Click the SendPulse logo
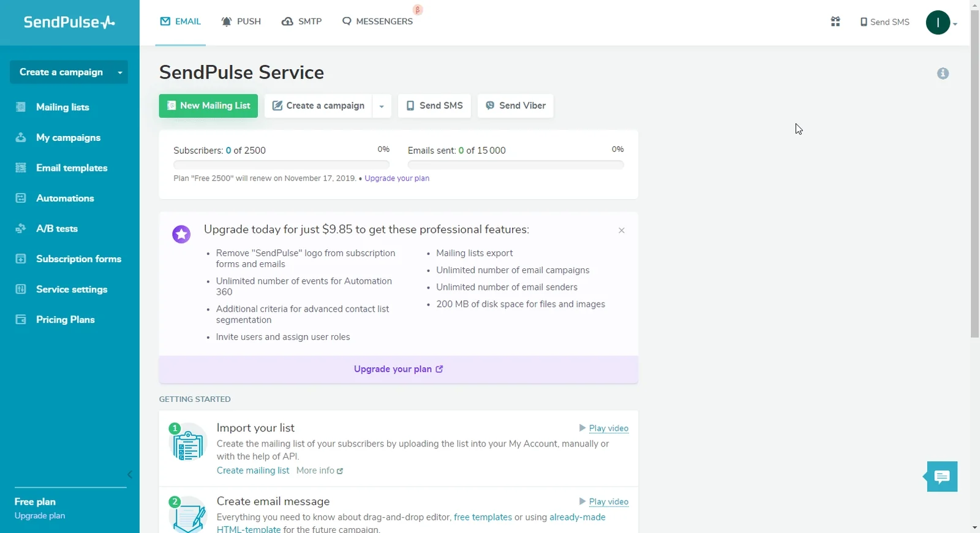Viewport: 980px width, 533px height. tap(69, 22)
